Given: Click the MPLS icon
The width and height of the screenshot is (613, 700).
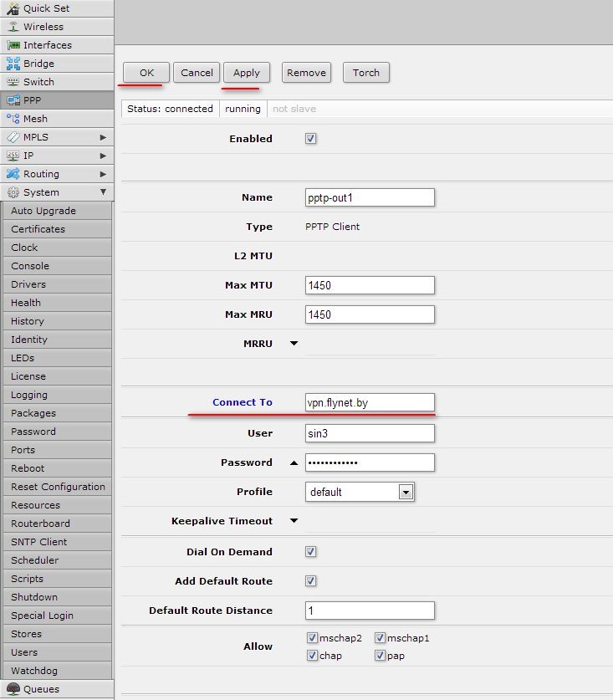Looking at the screenshot, I should (13, 137).
